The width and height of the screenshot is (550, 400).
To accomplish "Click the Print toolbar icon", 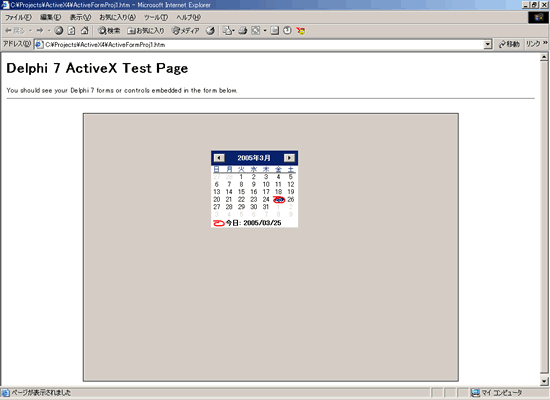I will pyautogui.click(x=243, y=31).
